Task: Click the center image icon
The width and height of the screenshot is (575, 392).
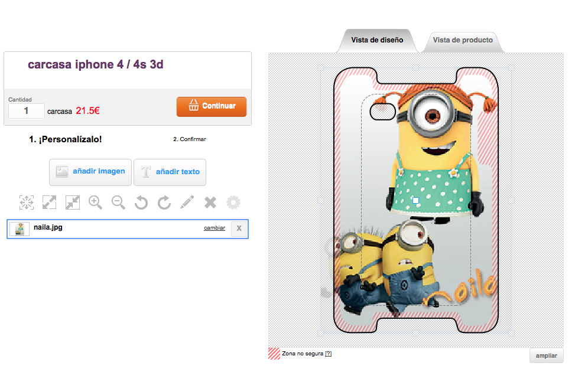Action: point(27,202)
